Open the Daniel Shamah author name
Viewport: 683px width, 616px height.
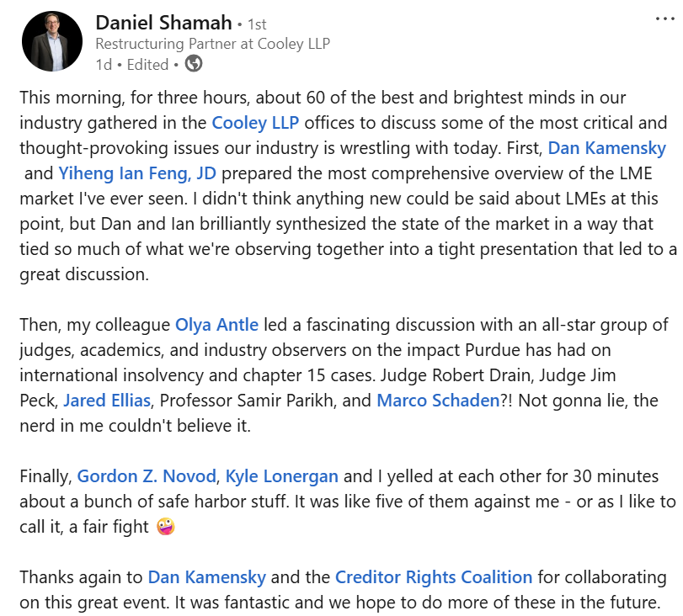[163, 23]
